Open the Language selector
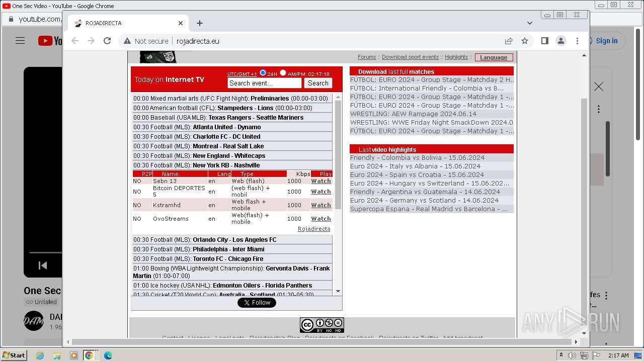The width and height of the screenshot is (644, 362). point(494,57)
